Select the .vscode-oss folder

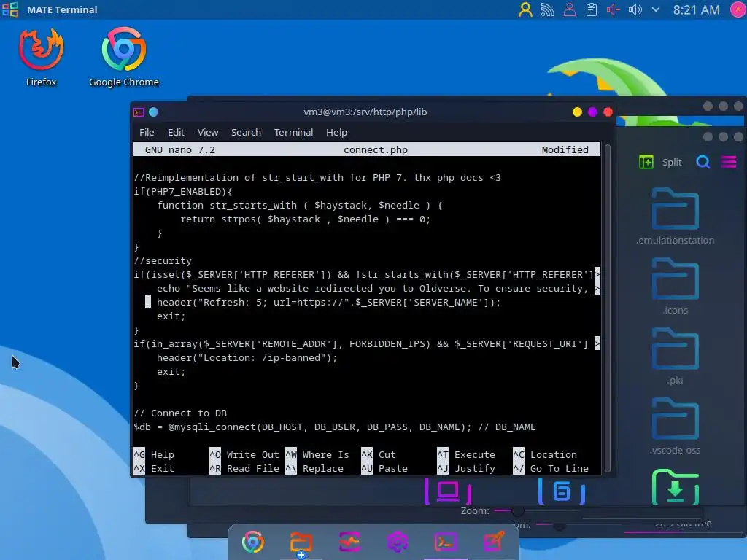coord(675,426)
